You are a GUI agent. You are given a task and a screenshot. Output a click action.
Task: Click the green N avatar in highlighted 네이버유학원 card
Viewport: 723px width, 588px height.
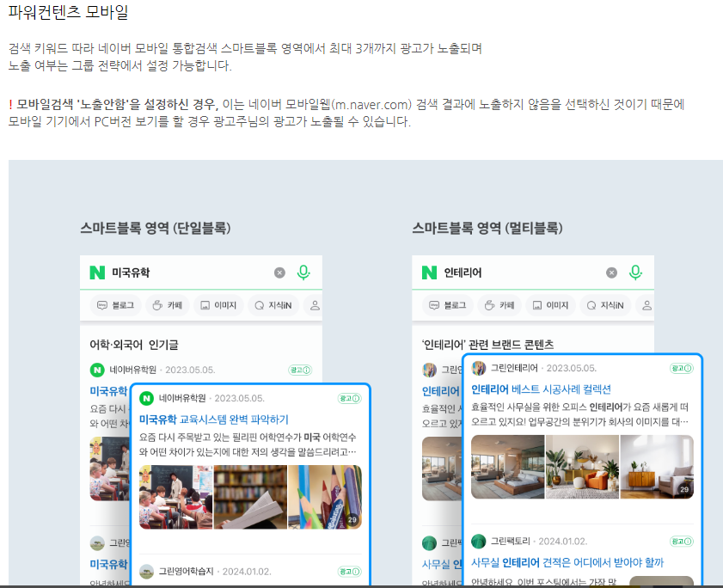(x=147, y=399)
